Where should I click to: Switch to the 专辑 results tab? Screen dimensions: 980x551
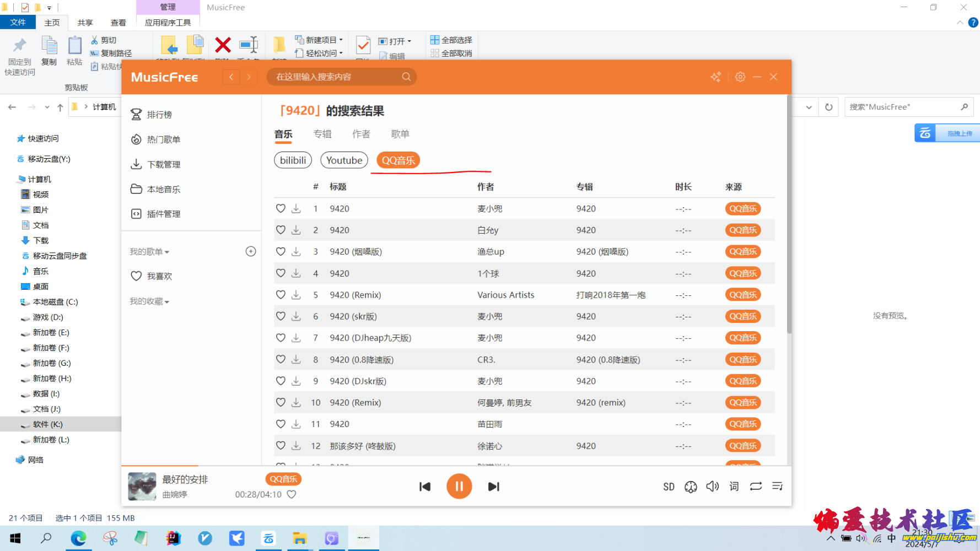coord(322,134)
